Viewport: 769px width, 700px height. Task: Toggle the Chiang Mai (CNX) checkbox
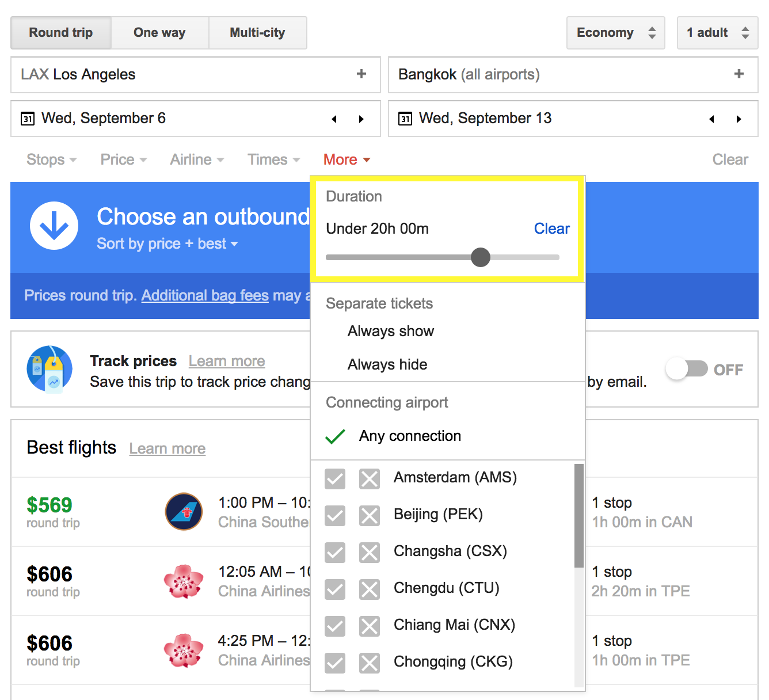pos(335,626)
